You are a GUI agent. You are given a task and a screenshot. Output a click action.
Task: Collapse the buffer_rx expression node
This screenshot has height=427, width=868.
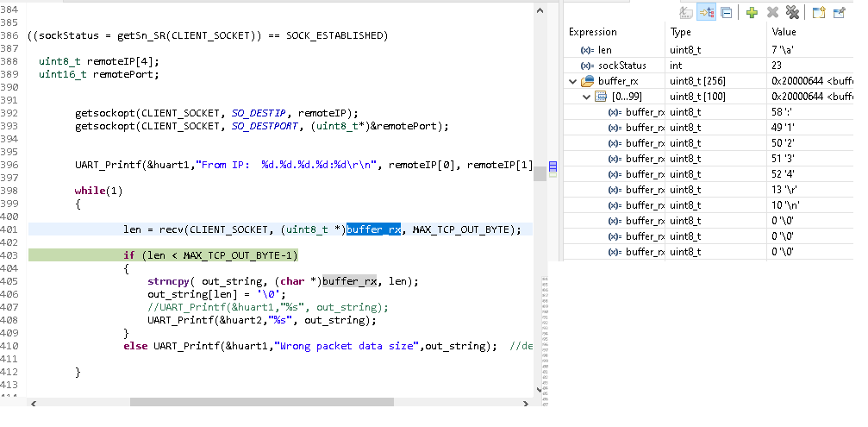573,81
